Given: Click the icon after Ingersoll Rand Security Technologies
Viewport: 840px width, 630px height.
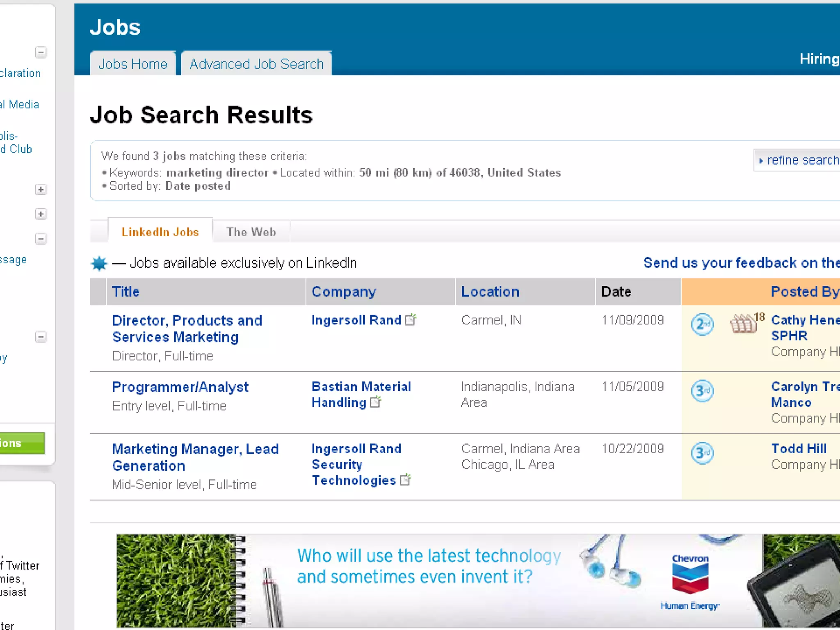Looking at the screenshot, I should [x=405, y=479].
